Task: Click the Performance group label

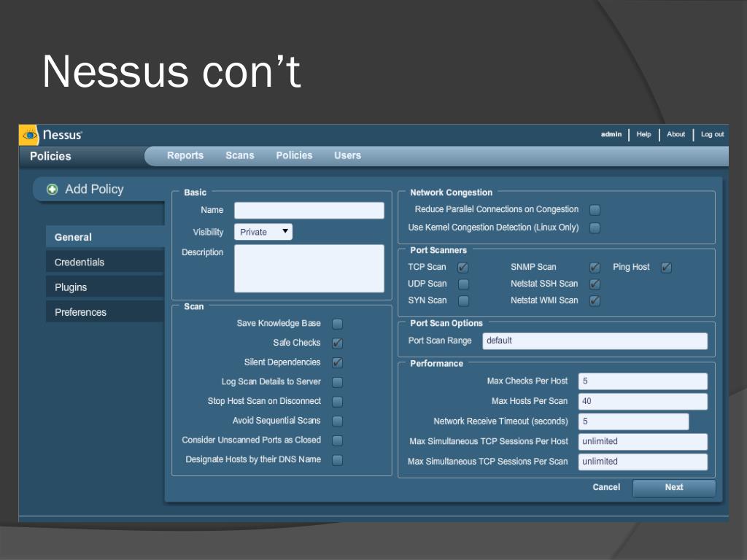Action: [x=436, y=363]
